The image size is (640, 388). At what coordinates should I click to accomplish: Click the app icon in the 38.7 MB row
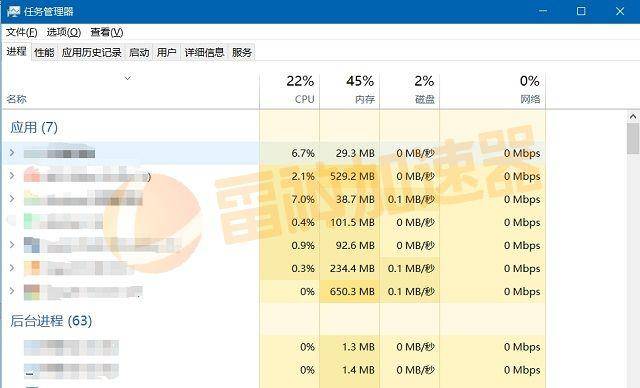tap(32, 198)
